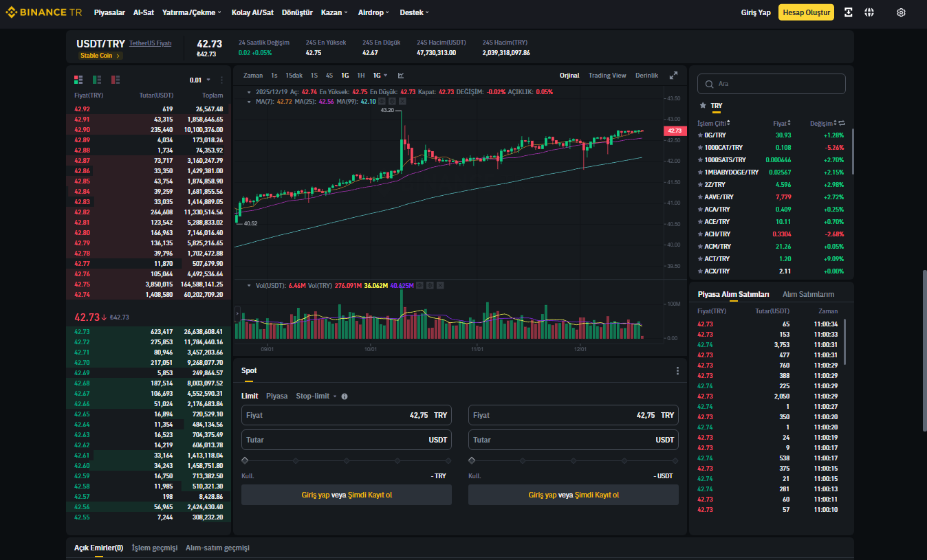
Task: Click the Stable Coin tag
Action: pos(101,56)
